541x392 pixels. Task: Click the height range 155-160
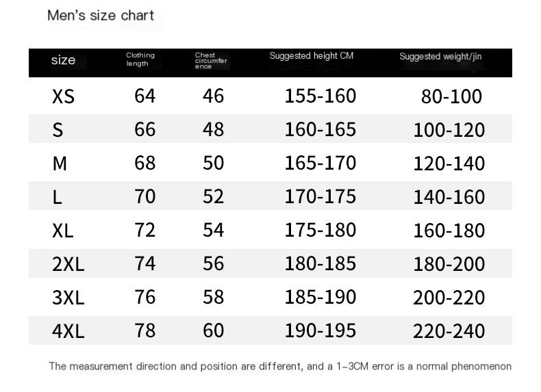(x=320, y=96)
